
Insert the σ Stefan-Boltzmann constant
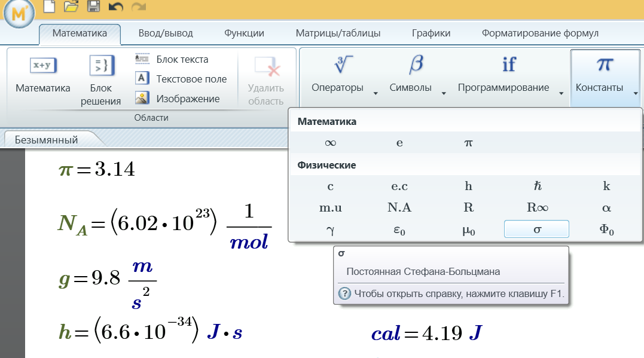click(x=536, y=229)
